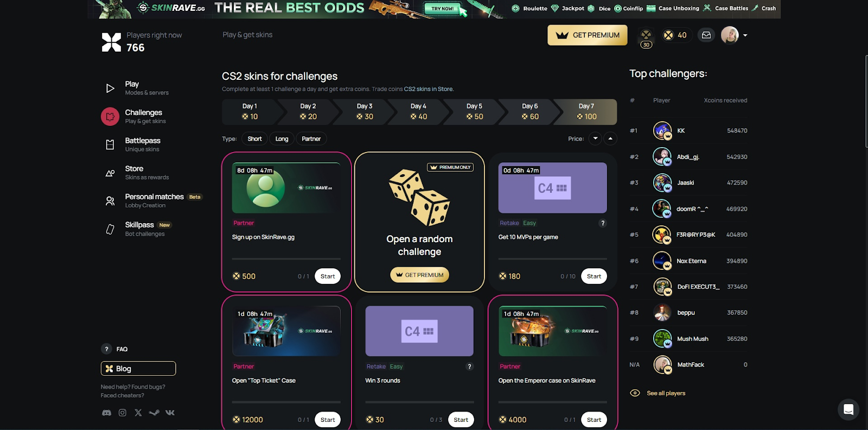Select the Day 7 reward step
The height and width of the screenshot is (430, 868).
point(586,112)
